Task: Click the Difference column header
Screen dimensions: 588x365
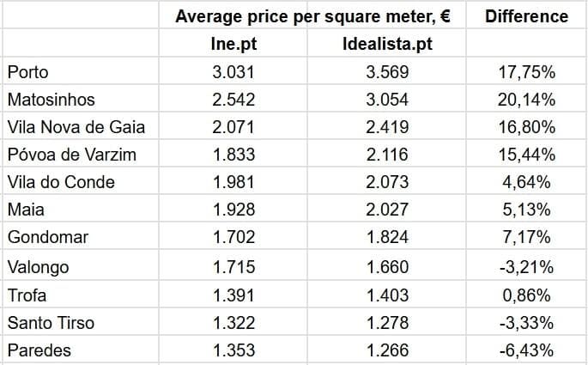Action: click(x=526, y=16)
